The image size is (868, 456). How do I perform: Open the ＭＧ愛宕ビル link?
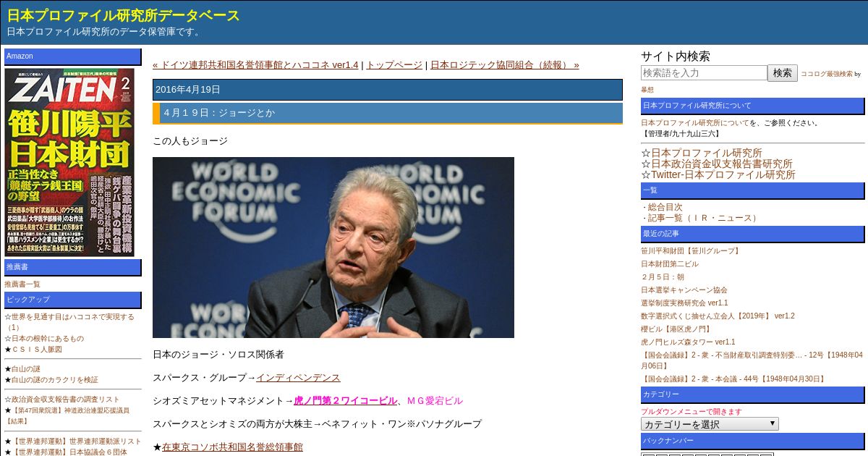pyautogui.click(x=434, y=400)
